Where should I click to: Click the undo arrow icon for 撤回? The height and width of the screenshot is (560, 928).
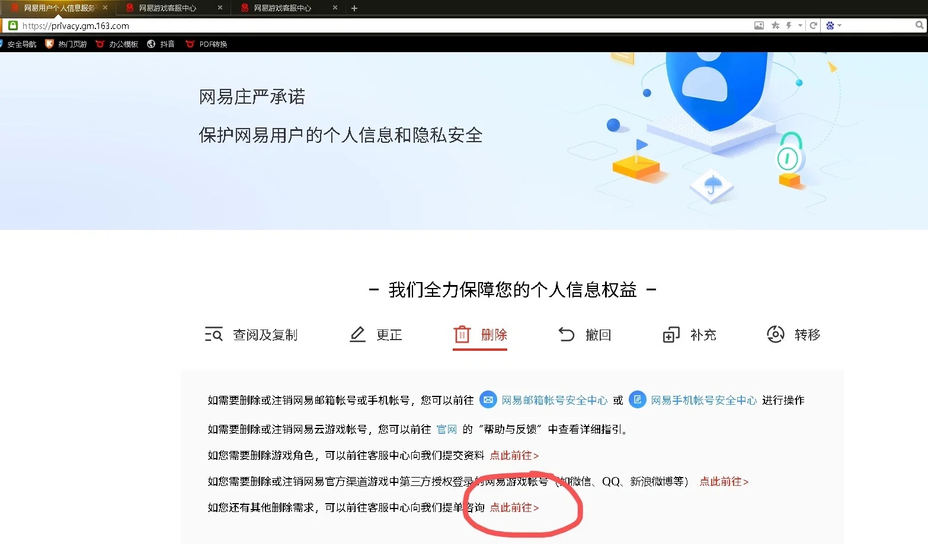pos(567,334)
